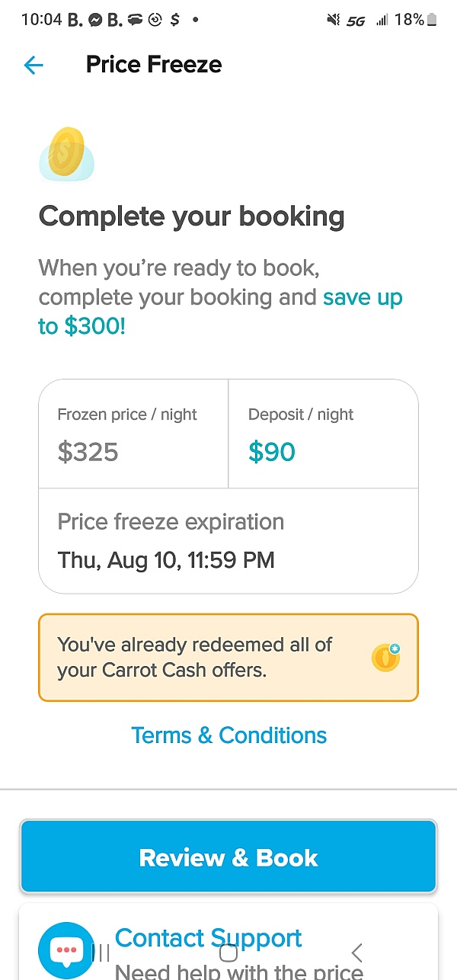Tap the Android home button
457x980 pixels.
(x=228, y=952)
